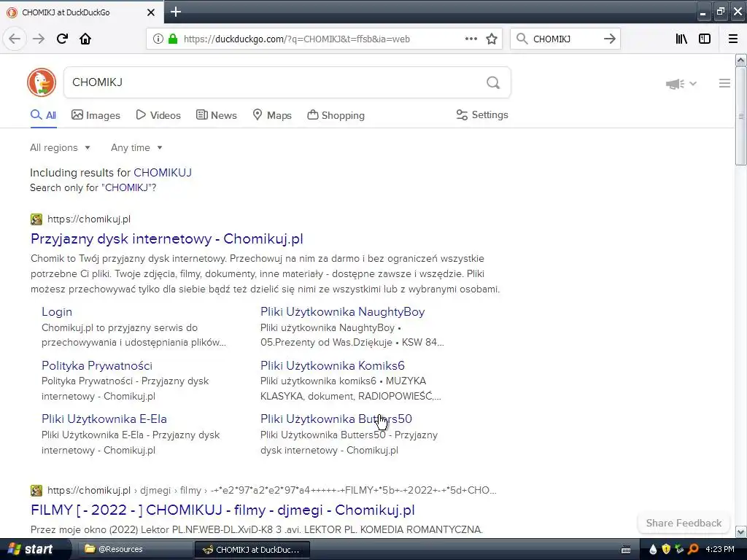Click the CHOMIKUJ suggested spelling link
The width and height of the screenshot is (747, 560).
point(163,172)
